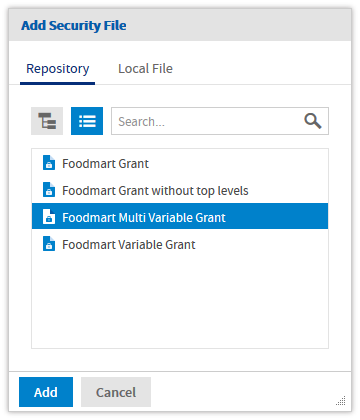
Task: Click the Foodmart Grant without top levels icon
Action: pyautogui.click(x=49, y=190)
